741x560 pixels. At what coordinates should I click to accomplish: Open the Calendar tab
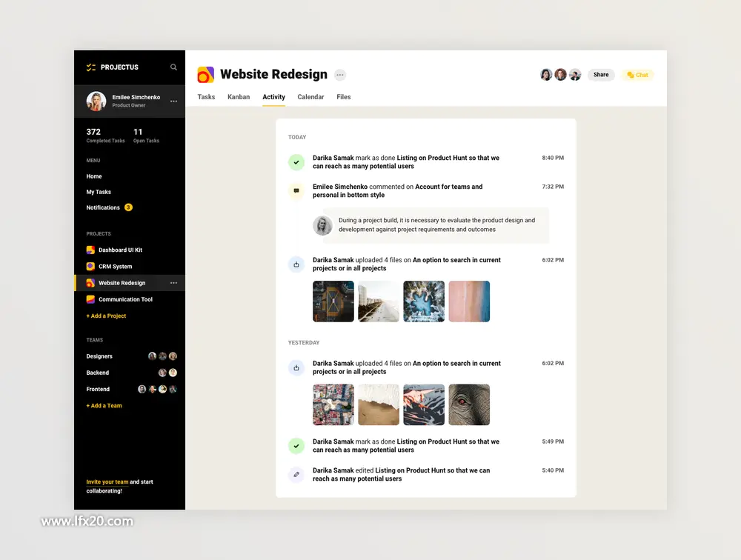310,97
